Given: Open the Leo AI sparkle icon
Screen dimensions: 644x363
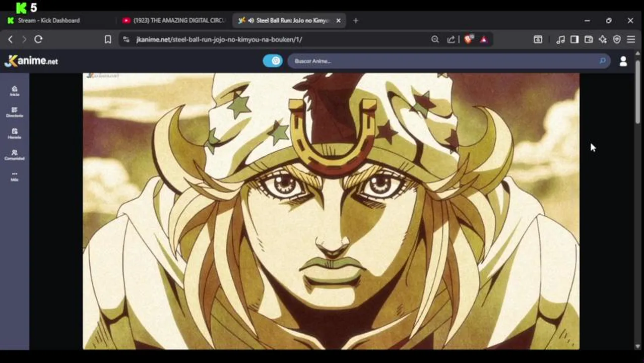Looking at the screenshot, I should pos(603,39).
